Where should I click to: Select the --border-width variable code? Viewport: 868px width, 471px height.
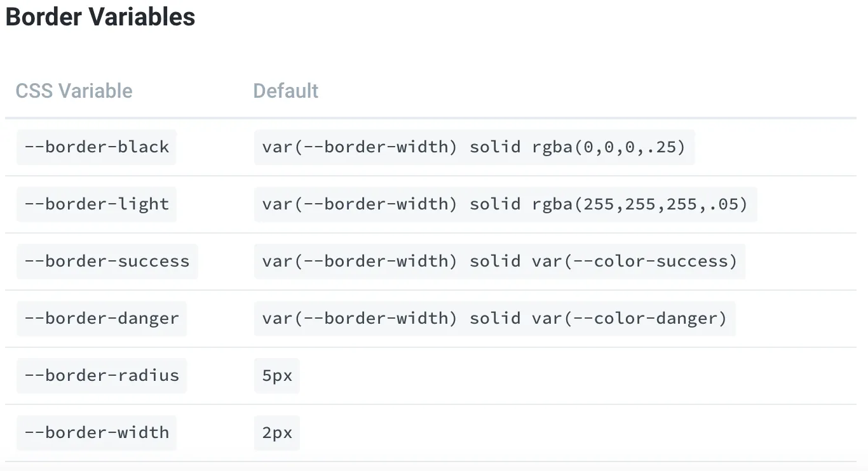pos(97,433)
